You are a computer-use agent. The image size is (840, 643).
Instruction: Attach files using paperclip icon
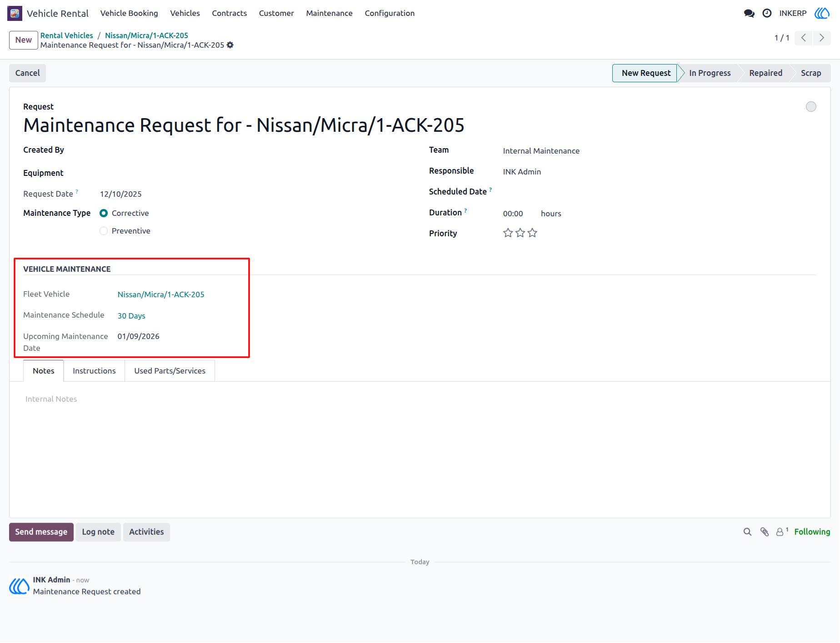[765, 532]
